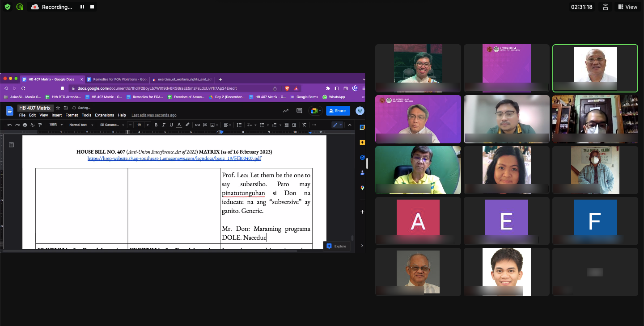Open the Normal text style dropdown
The height and width of the screenshot is (326, 644).
click(81, 125)
